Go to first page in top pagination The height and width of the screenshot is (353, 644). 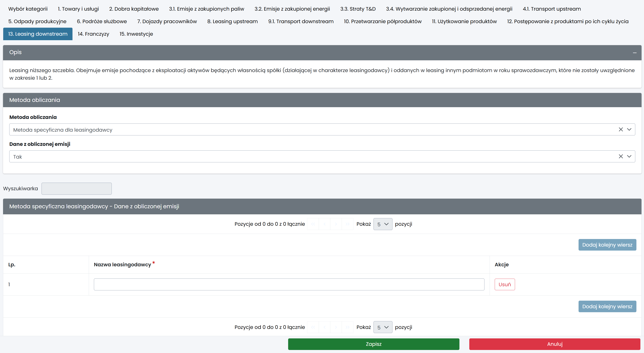(x=313, y=224)
